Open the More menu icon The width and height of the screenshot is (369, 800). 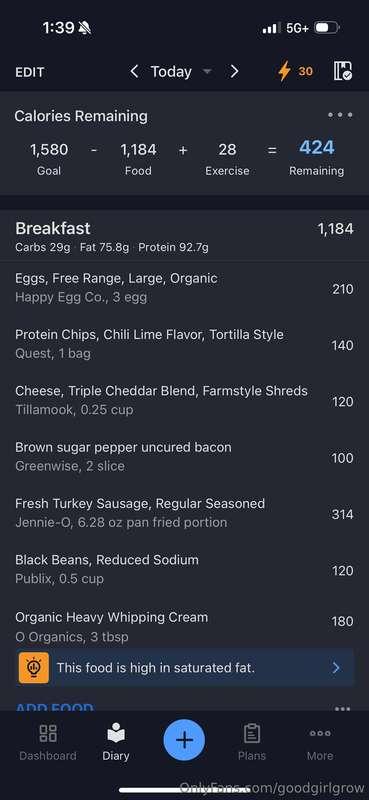click(x=320, y=733)
